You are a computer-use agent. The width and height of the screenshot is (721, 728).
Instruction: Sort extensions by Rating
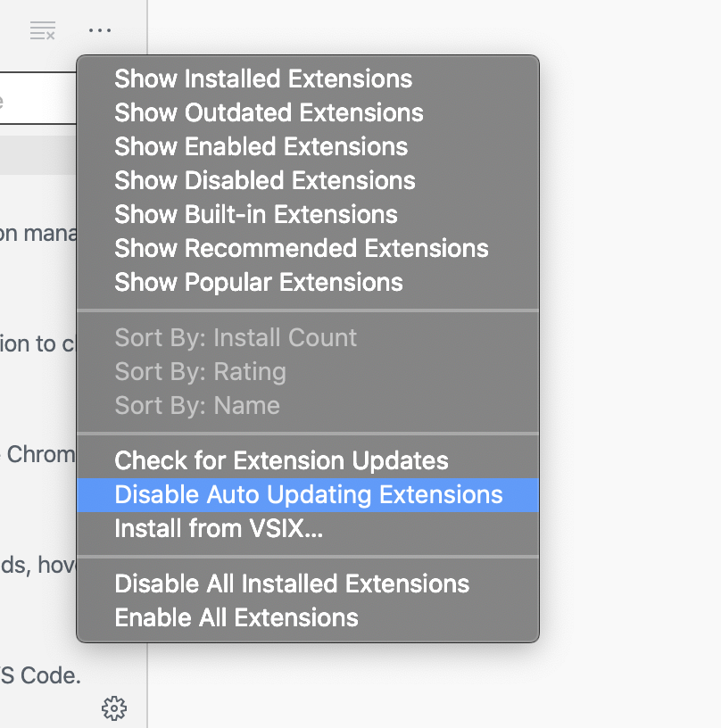point(200,372)
